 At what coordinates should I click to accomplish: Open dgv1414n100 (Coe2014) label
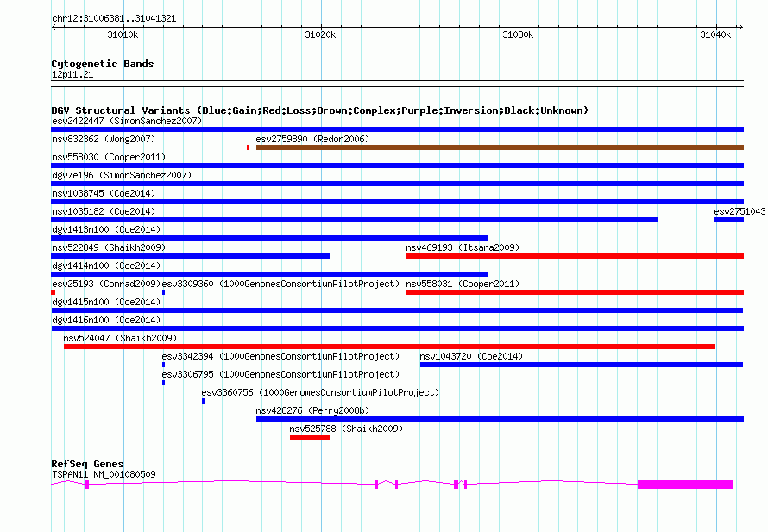(106, 266)
